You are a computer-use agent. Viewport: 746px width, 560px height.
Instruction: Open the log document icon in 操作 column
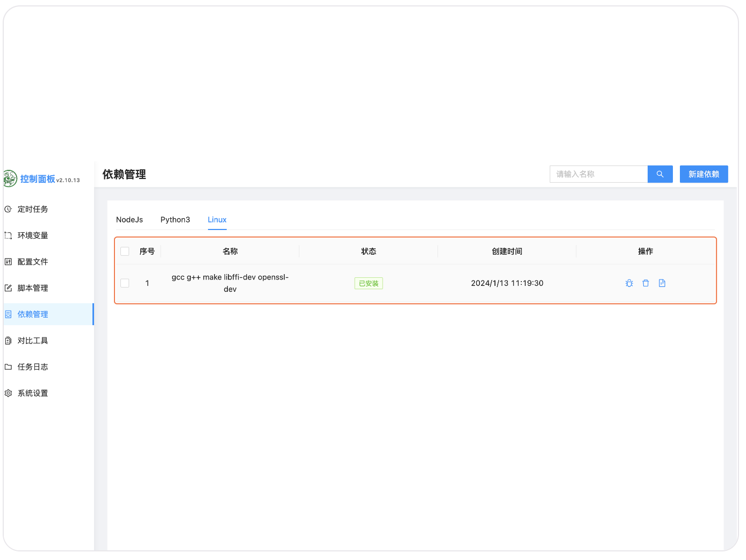pyautogui.click(x=662, y=283)
